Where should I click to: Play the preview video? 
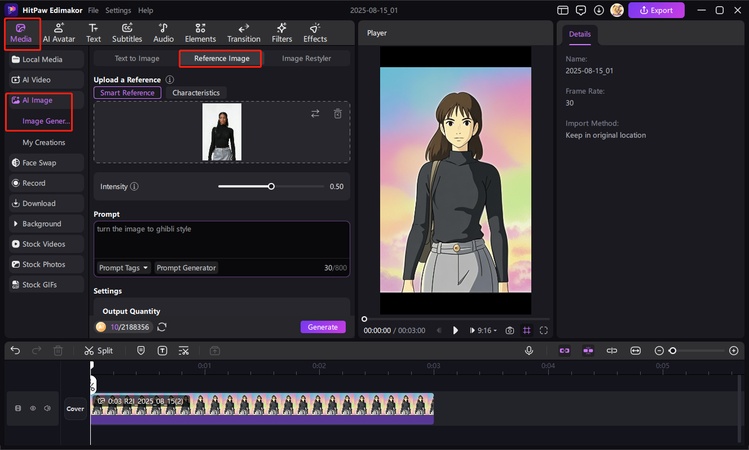[455, 331]
